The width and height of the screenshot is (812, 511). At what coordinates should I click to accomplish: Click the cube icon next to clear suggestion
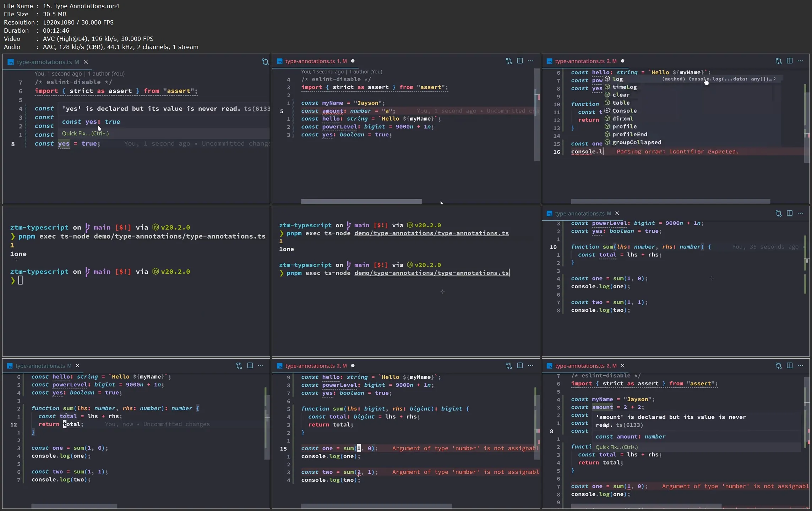pos(607,95)
